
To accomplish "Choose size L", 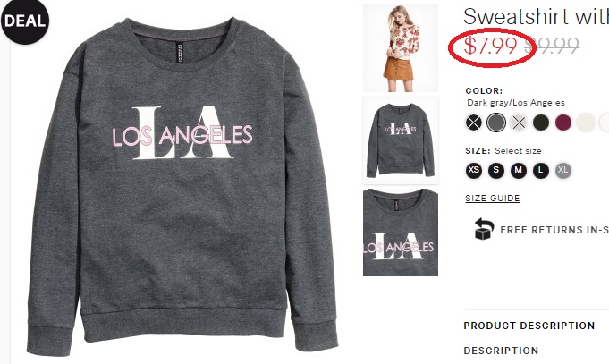I will click(x=541, y=170).
